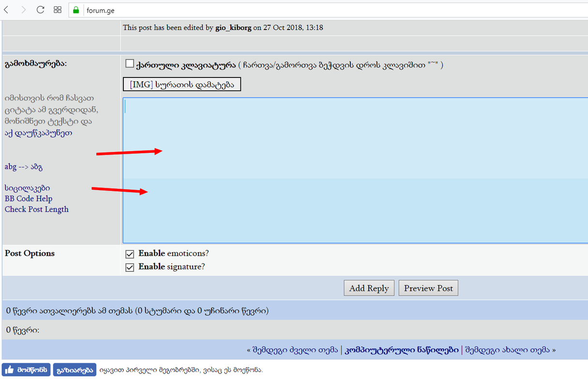Viewport: 588px width, 387px height.
Task: Click the გამოხმაურება: label
Action: (x=35, y=64)
